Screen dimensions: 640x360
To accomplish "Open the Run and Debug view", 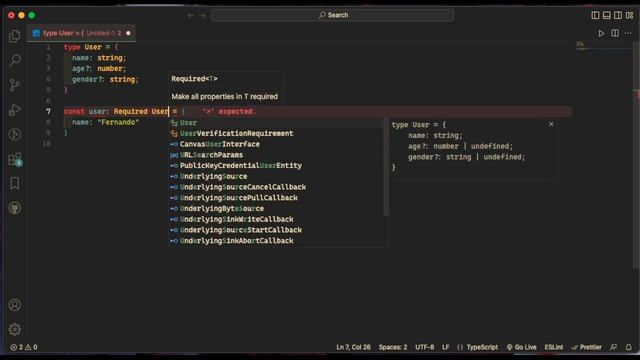I will tap(15, 110).
